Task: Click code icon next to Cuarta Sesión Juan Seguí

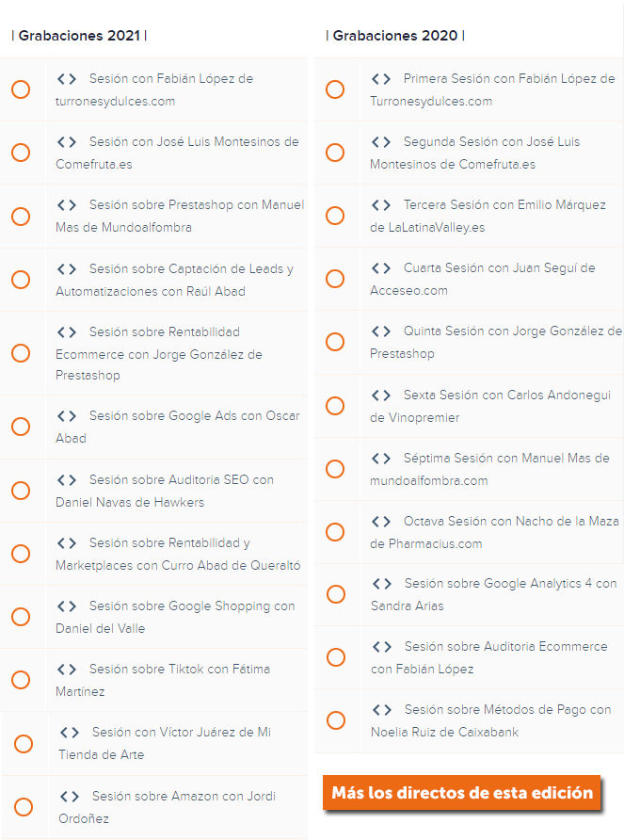Action: [x=381, y=268]
